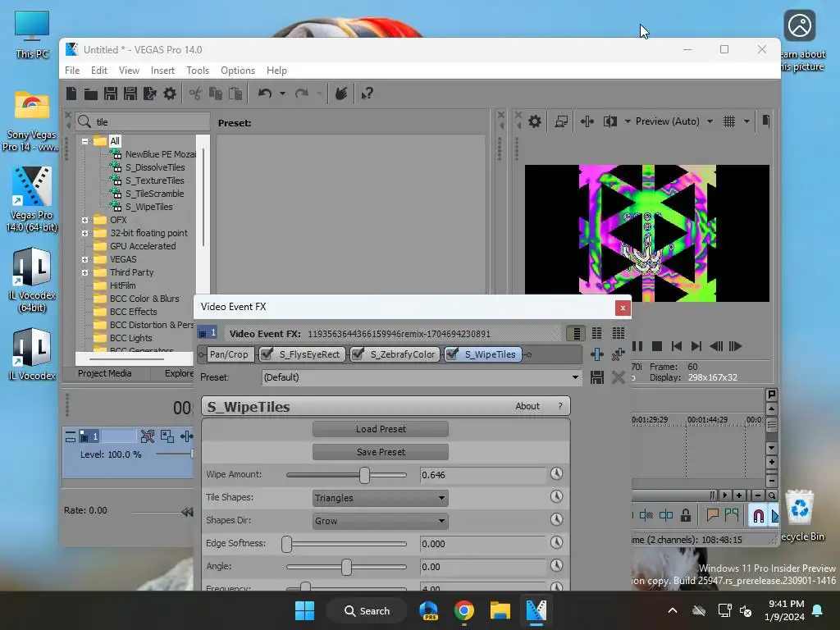Activate the What's This help pointer

click(367, 94)
